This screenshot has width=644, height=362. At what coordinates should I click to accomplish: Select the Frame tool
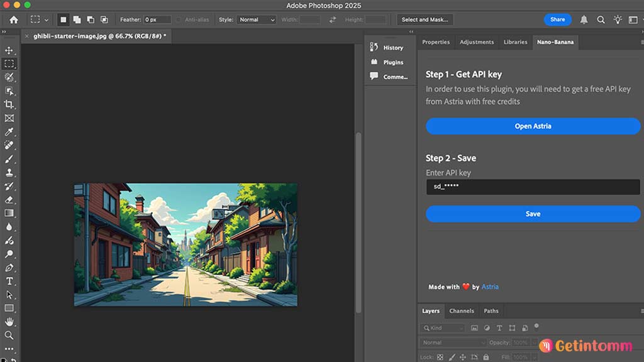[9, 118]
